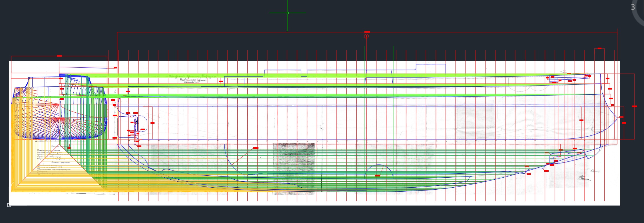
Task: Click red grip on the top overall dimension line
Action: coord(367,32)
